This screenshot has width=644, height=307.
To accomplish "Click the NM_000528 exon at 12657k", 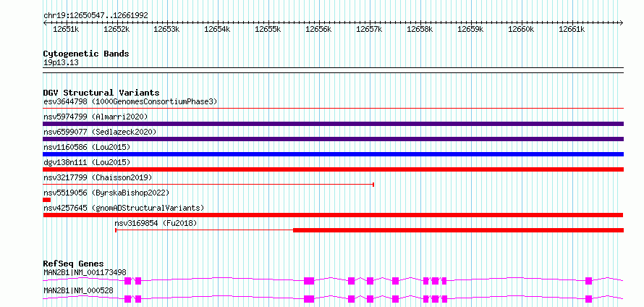I will (370, 299).
